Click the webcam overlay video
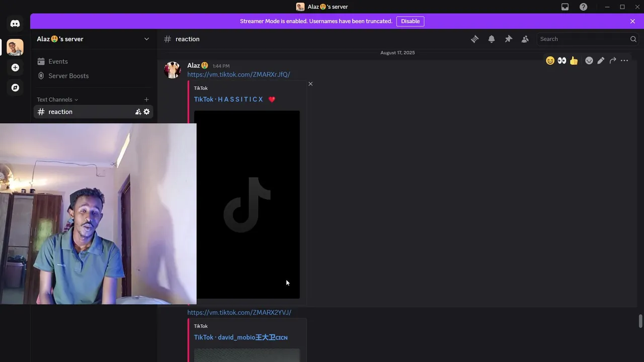 pyautogui.click(x=98, y=214)
